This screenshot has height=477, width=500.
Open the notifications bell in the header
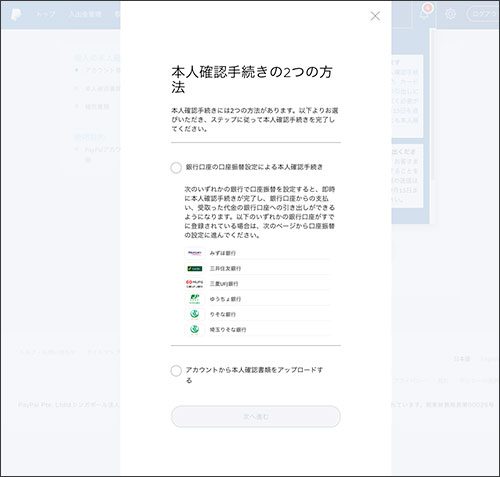425,13
